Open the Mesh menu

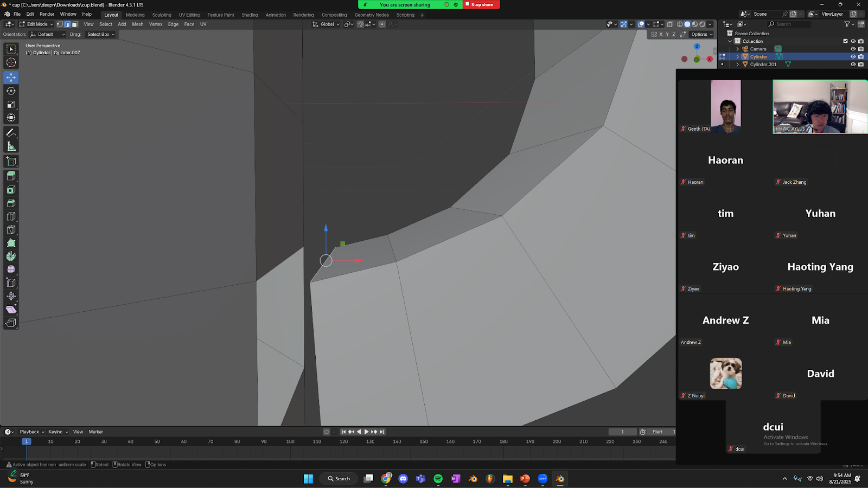point(138,24)
